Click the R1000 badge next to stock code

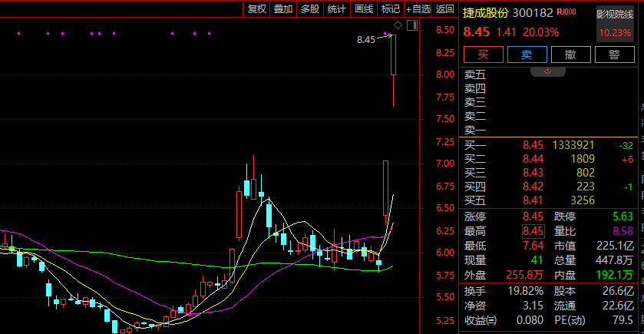[x=566, y=12]
